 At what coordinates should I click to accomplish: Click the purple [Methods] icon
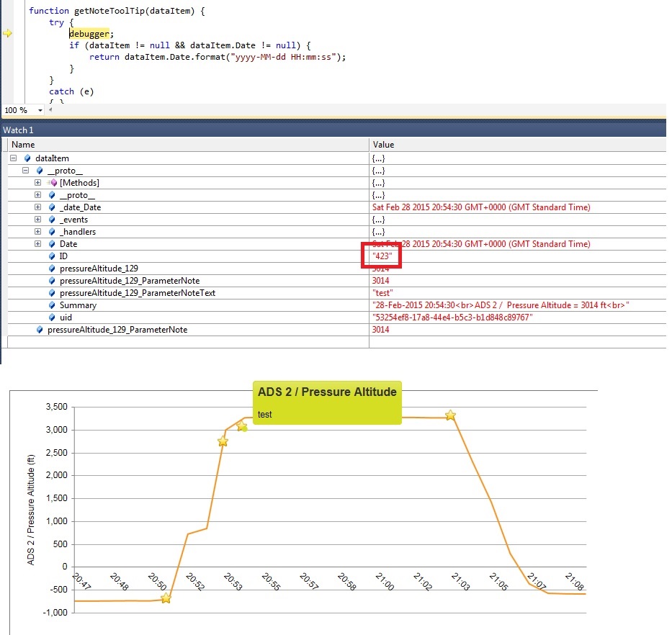(x=53, y=183)
